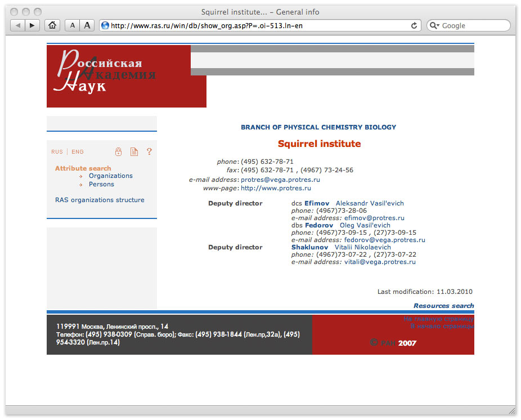The height and width of the screenshot is (420, 521).
Task: Switch language to RUS
Action: 57,152
